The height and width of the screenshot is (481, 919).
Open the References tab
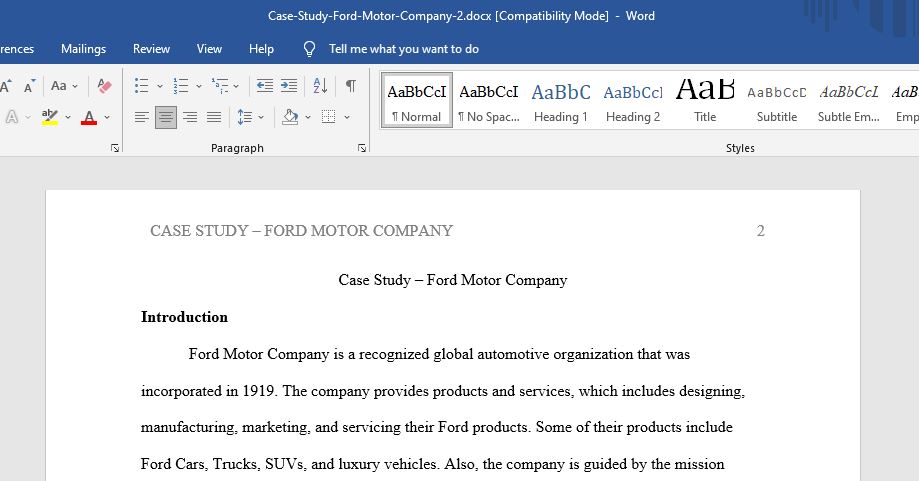click(17, 49)
